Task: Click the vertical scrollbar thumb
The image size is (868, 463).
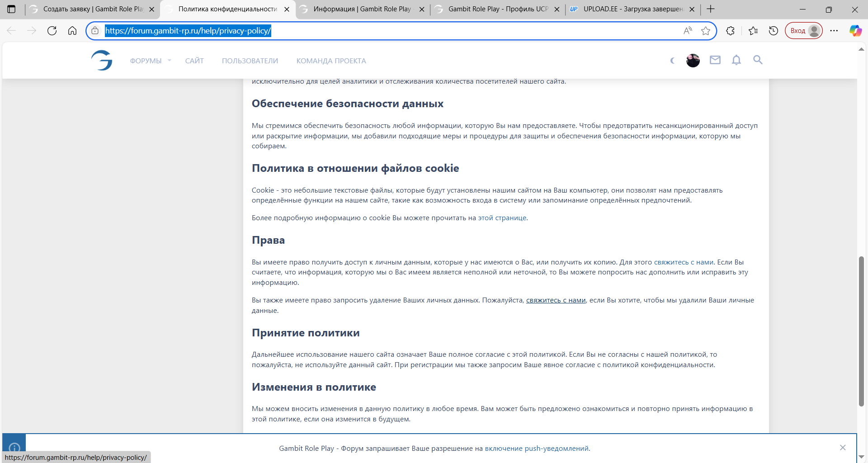Action: pyautogui.click(x=862, y=331)
